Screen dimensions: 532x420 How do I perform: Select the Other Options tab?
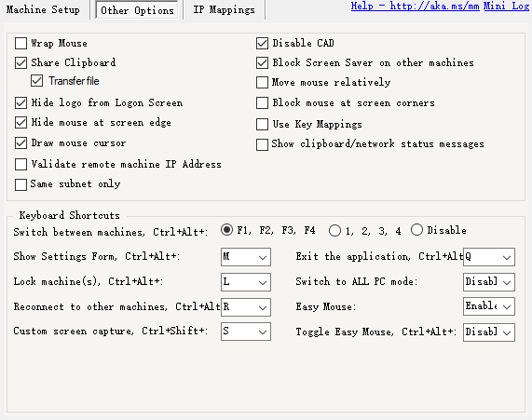[x=137, y=10]
